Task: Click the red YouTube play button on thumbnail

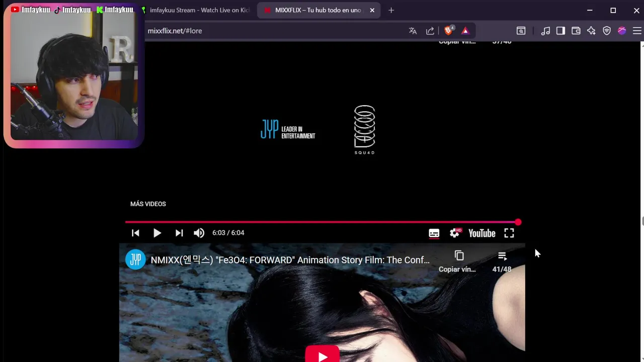Action: pos(323,355)
